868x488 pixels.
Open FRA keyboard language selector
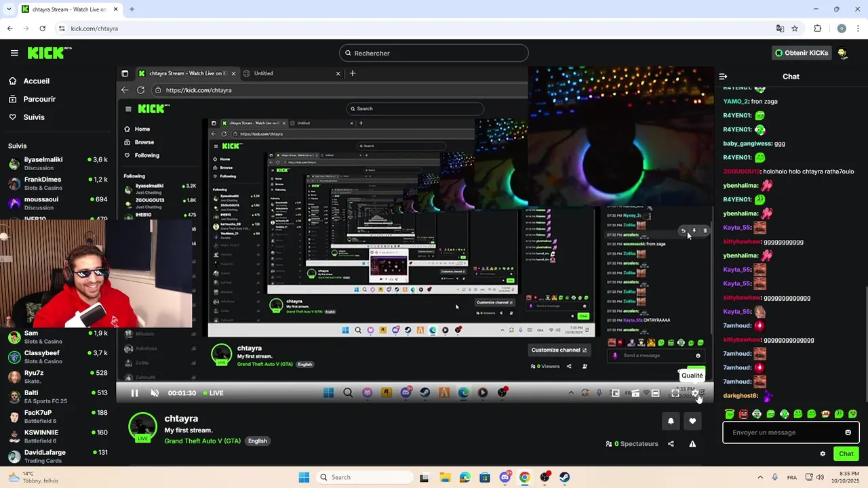coord(792,477)
